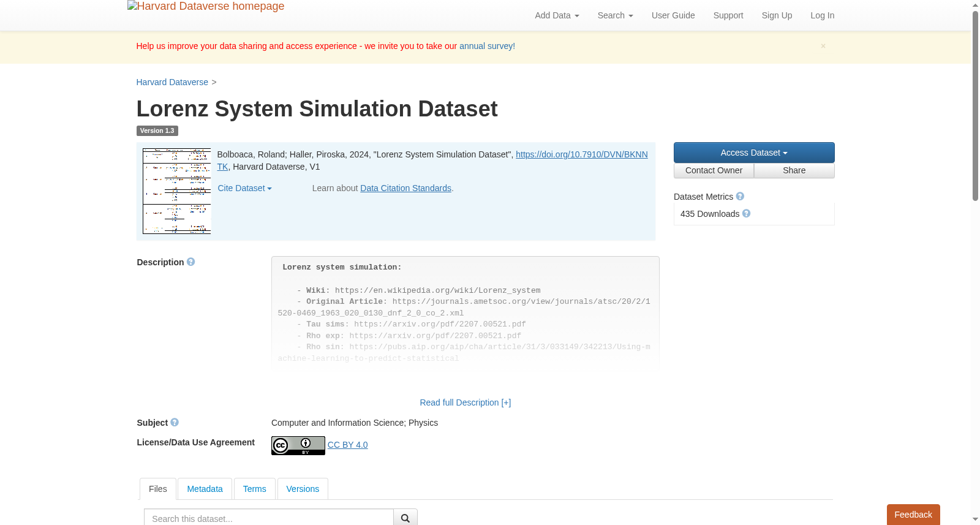The width and height of the screenshot is (980, 525).
Task: Click the Version 1.3 label
Action: [157, 130]
